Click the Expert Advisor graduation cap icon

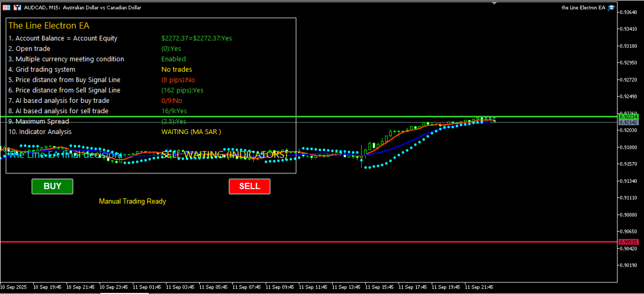pos(611,8)
